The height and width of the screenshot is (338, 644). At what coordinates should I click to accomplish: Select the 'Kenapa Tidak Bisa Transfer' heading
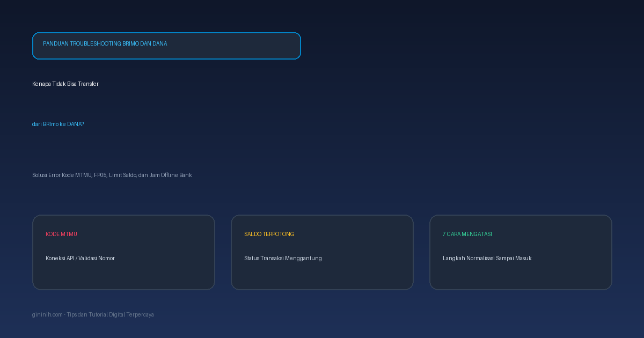click(65, 84)
